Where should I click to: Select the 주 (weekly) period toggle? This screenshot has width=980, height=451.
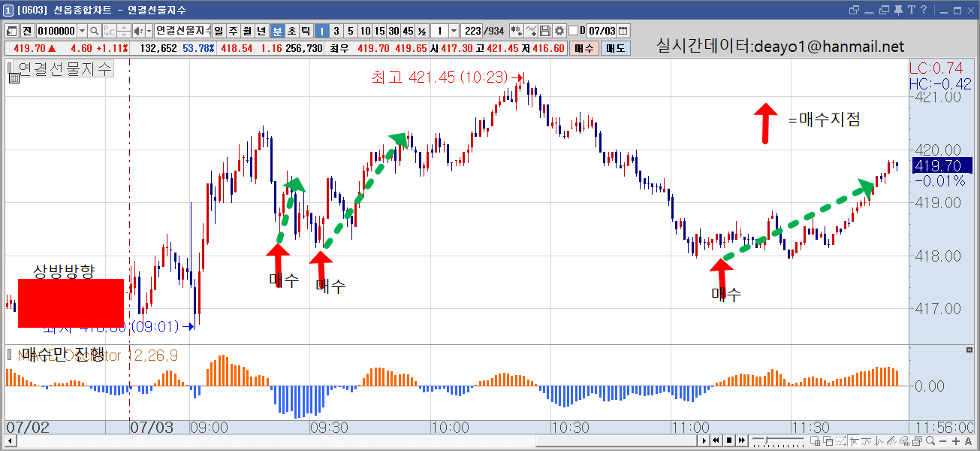233,31
